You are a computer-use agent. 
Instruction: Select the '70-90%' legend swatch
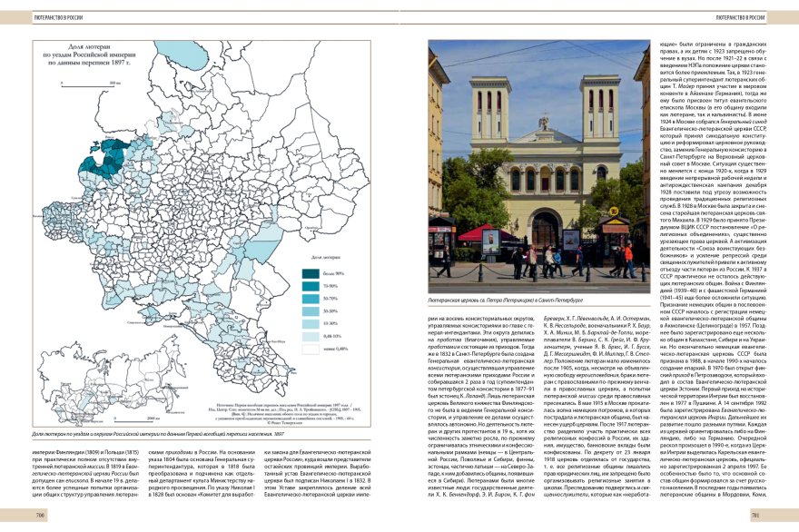pyautogui.click(x=310, y=285)
